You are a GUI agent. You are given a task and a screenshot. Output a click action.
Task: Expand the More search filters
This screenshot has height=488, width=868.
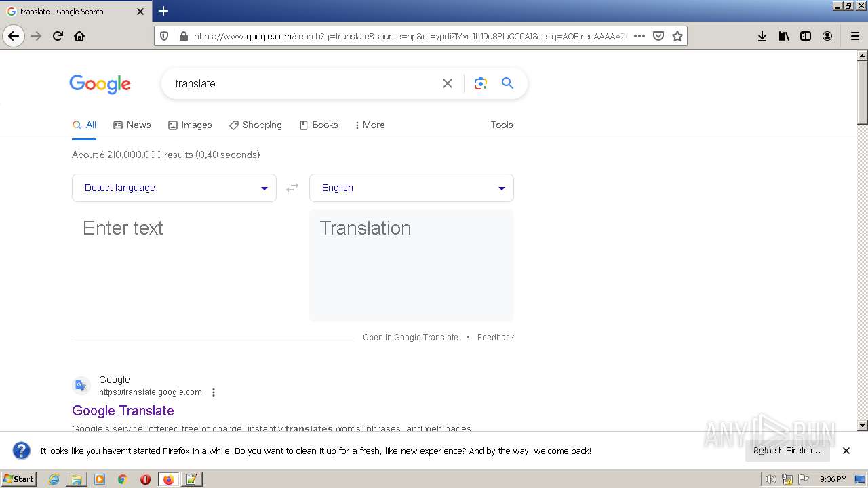(370, 125)
